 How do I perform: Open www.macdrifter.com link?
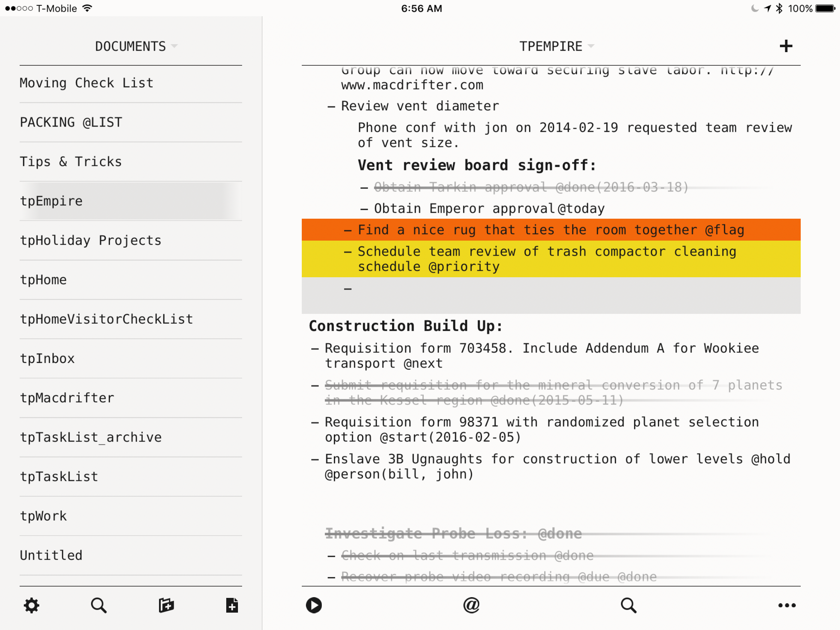[412, 85]
